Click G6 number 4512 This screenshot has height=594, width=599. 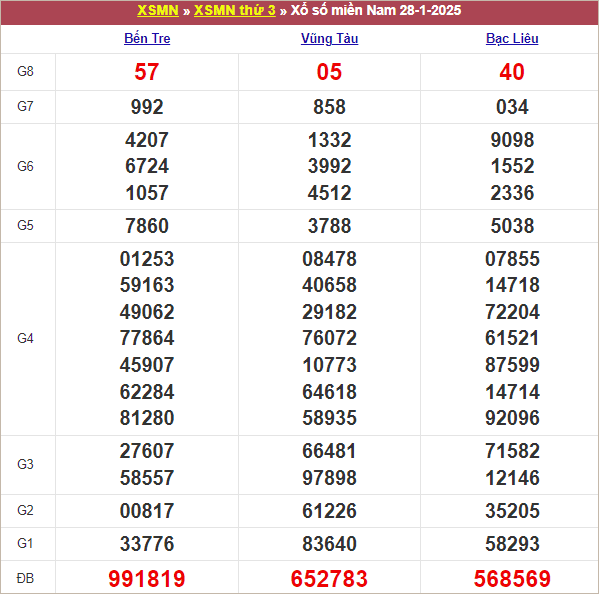pos(329,193)
